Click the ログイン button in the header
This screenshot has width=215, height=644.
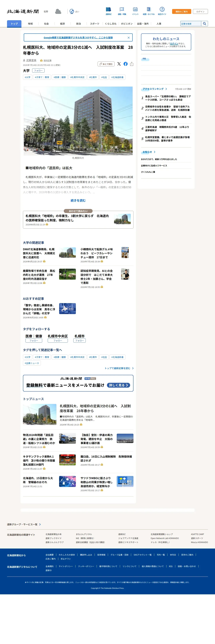coord(200,12)
